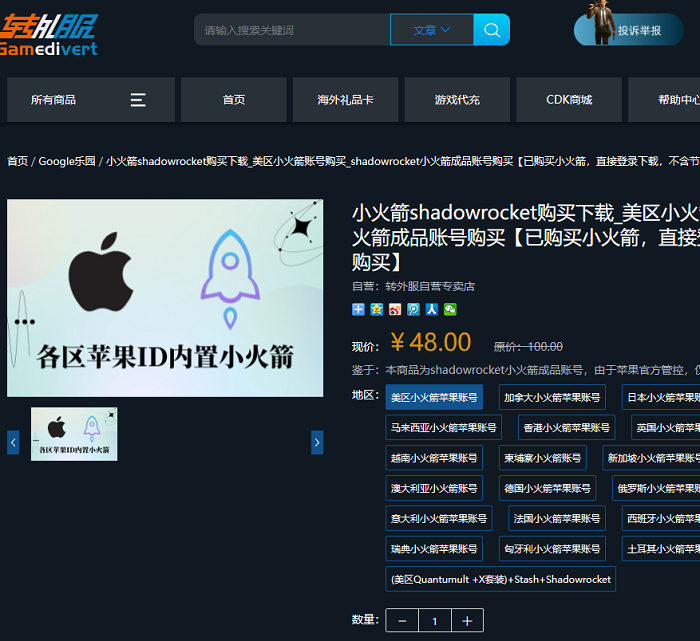Screen dimensions: 700x641
Task: Select 柬埔寨小火箭账号 option
Action: click(x=543, y=458)
